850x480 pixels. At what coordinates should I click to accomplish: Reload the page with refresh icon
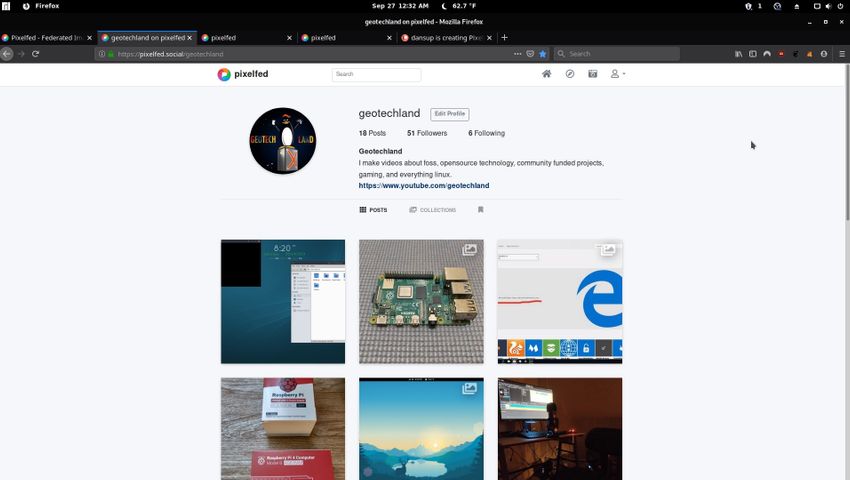coord(36,54)
